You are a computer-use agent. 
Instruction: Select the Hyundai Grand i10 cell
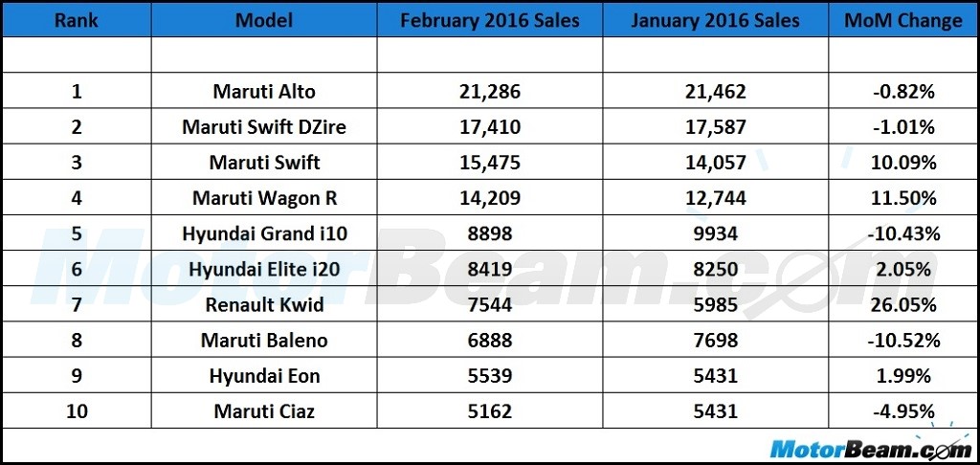264,233
